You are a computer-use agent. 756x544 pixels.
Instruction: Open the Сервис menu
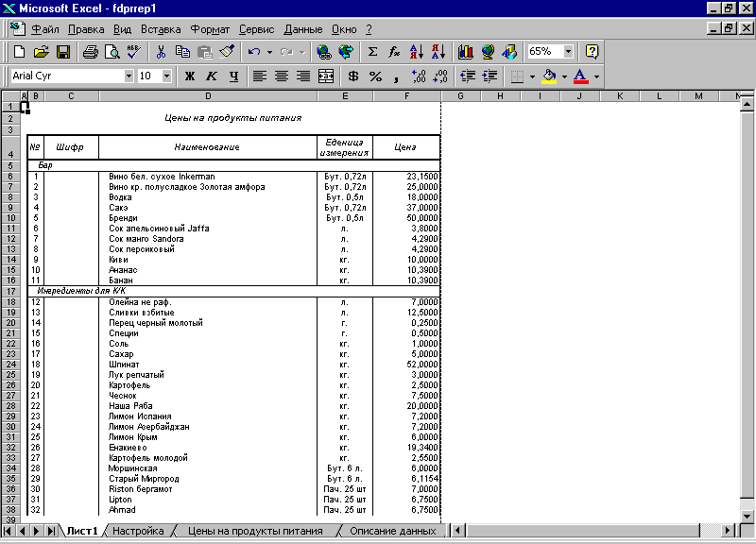click(256, 29)
